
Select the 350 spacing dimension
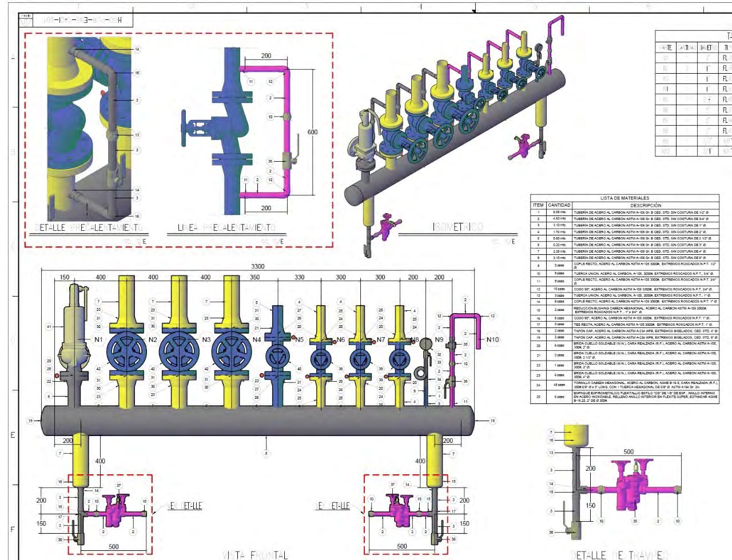[x=254, y=277]
